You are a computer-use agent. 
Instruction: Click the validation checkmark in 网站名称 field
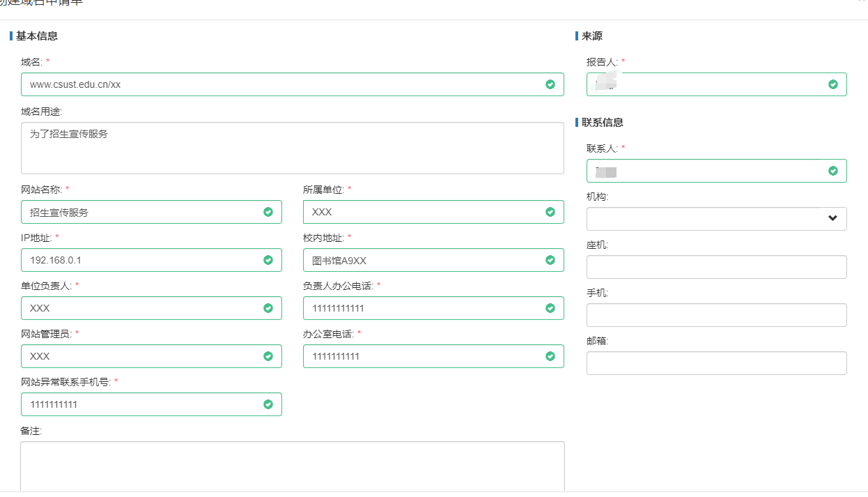click(x=268, y=212)
